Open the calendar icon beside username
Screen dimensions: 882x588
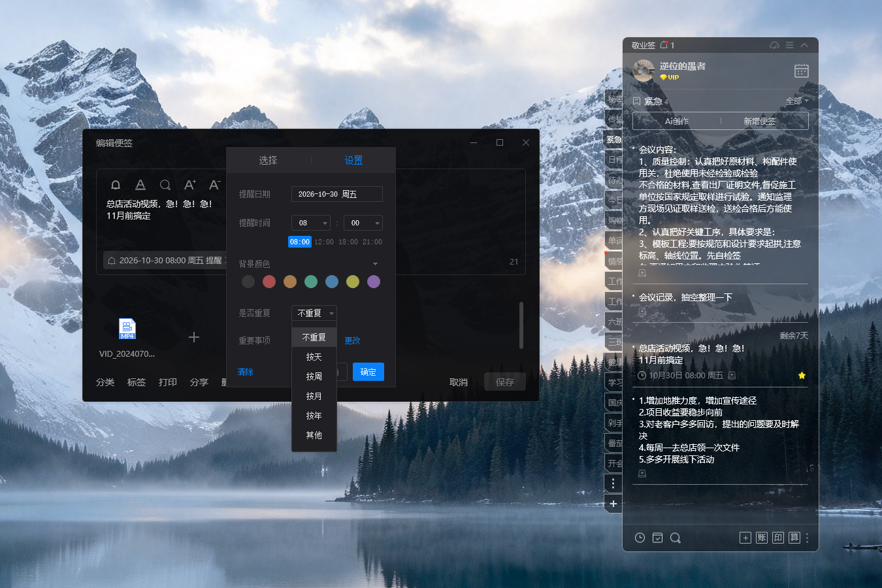point(802,71)
